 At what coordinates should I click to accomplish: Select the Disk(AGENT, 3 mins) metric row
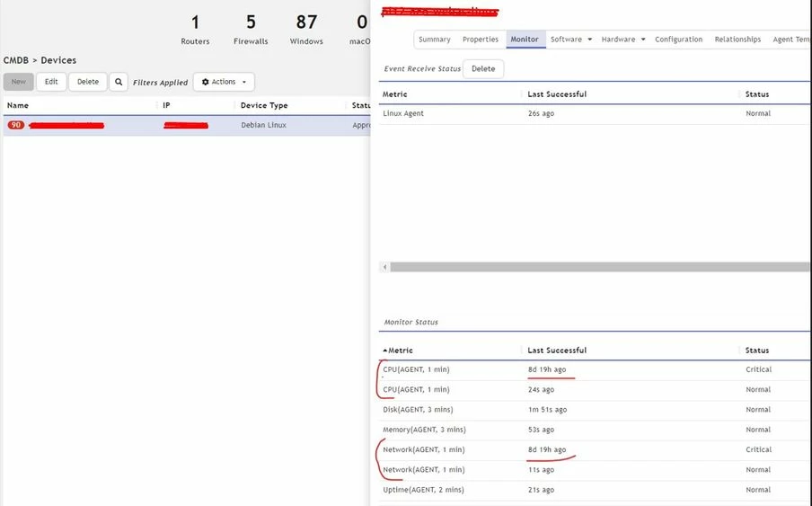[595, 410]
